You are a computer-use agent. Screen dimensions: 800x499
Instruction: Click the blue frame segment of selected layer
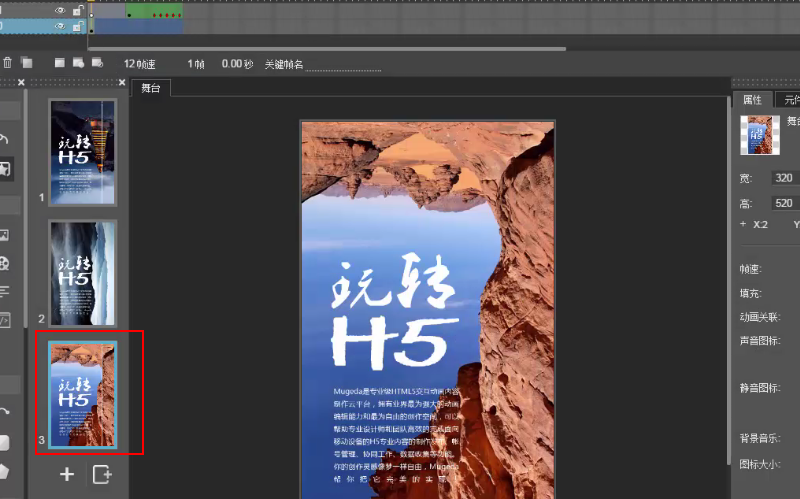pos(138,26)
